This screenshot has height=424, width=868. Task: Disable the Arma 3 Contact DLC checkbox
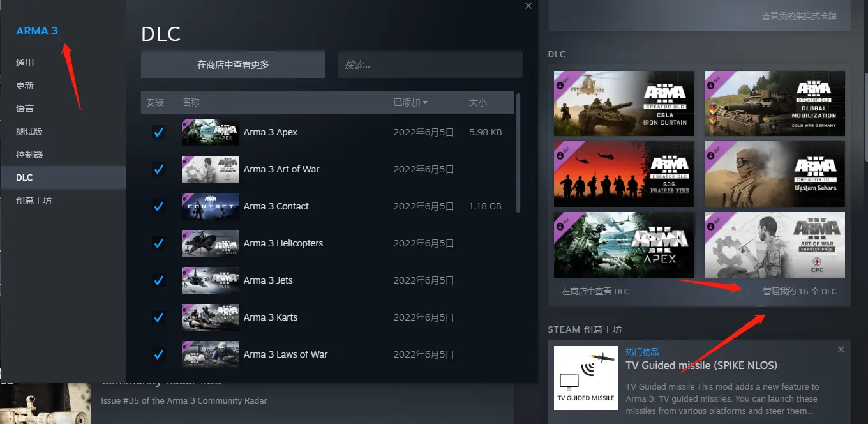click(x=158, y=206)
